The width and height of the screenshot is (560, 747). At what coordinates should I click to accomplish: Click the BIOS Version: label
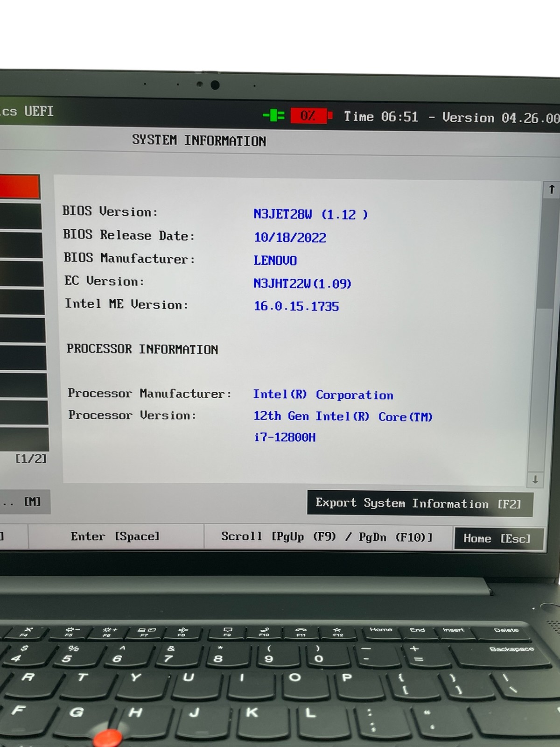coord(110,211)
